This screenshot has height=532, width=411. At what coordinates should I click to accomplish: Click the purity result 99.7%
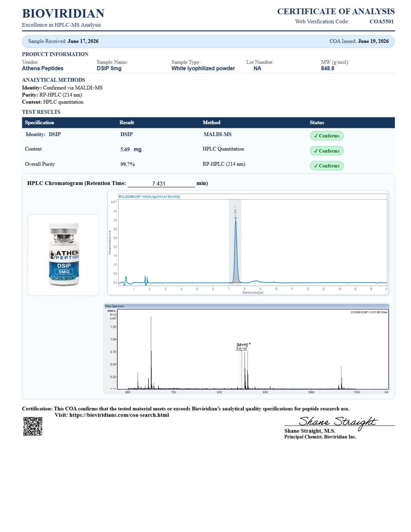128,164
